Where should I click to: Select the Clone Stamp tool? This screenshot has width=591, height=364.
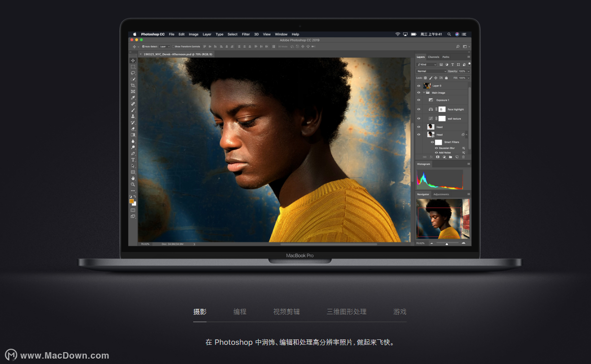pyautogui.click(x=133, y=116)
